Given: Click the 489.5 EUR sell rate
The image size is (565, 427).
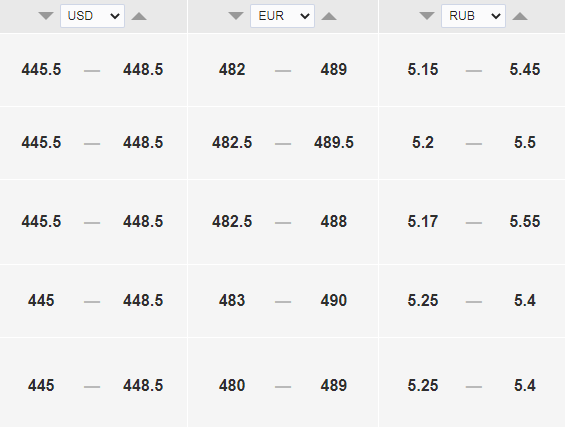Looking at the screenshot, I should [x=334, y=142].
